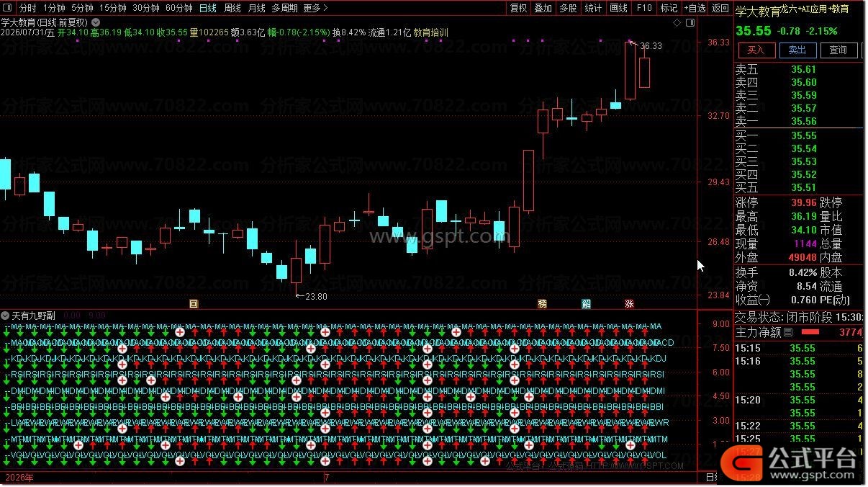Select the 5分钟 period tab

click(82, 8)
